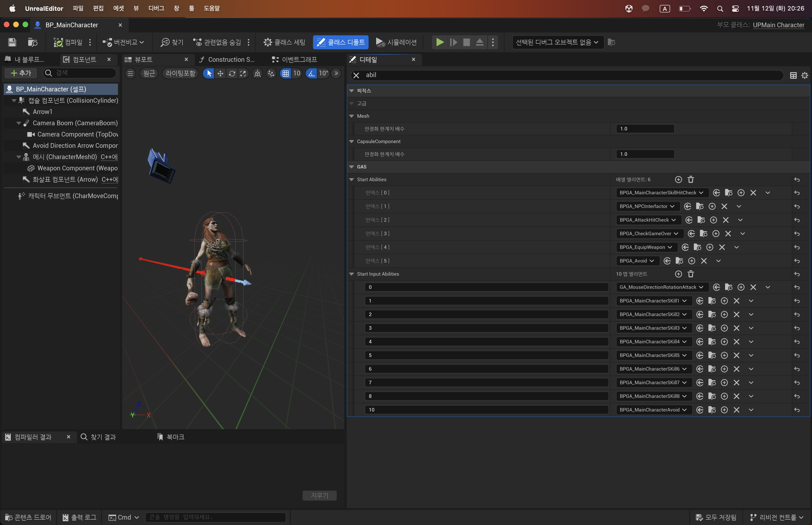Collapse the GAS category section
The height and width of the screenshot is (525, 812).
[351, 167]
